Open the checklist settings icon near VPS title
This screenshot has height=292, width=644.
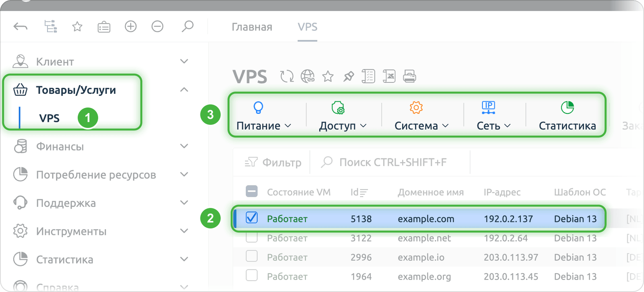click(368, 76)
